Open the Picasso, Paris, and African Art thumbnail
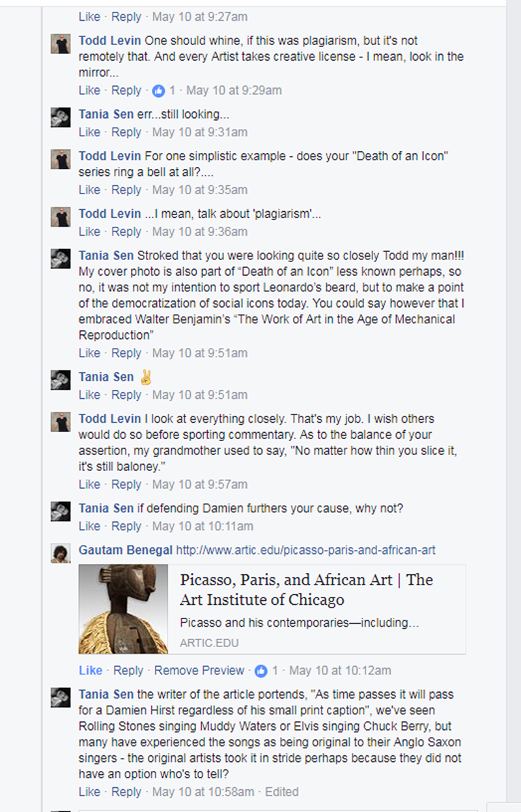Screen dimensions: 521x812 point(123,609)
